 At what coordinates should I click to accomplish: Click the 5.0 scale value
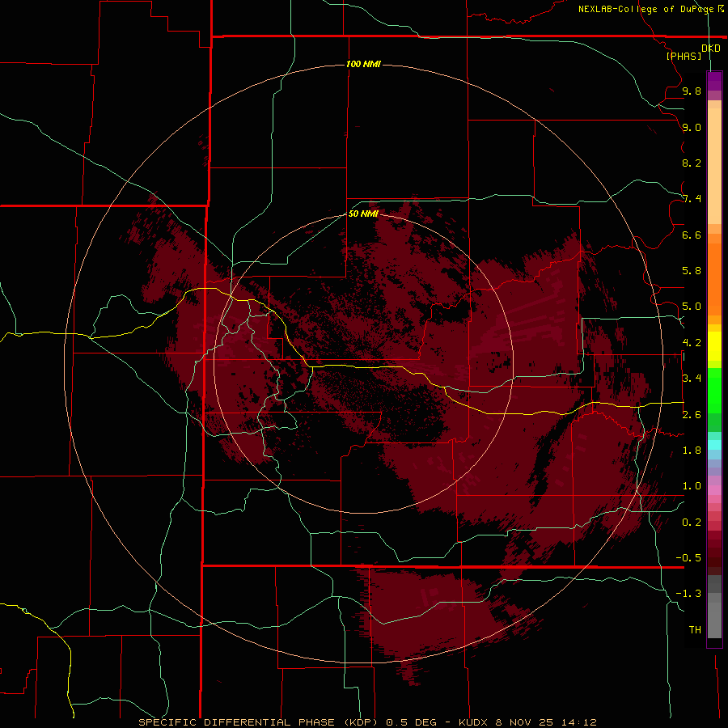(x=692, y=307)
